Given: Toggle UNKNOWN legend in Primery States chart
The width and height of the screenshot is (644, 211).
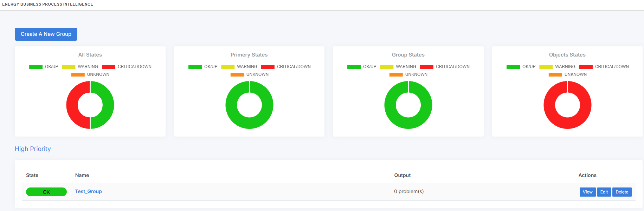Looking at the screenshot, I should click(250, 74).
